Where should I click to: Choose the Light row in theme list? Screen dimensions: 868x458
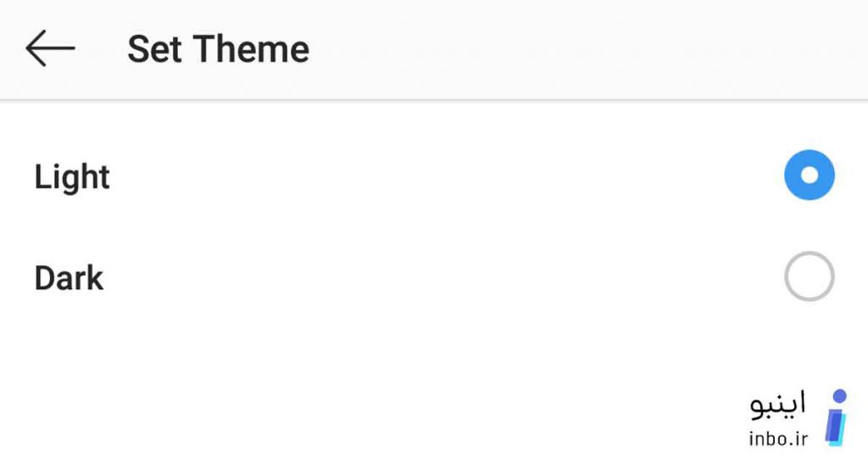click(434, 176)
